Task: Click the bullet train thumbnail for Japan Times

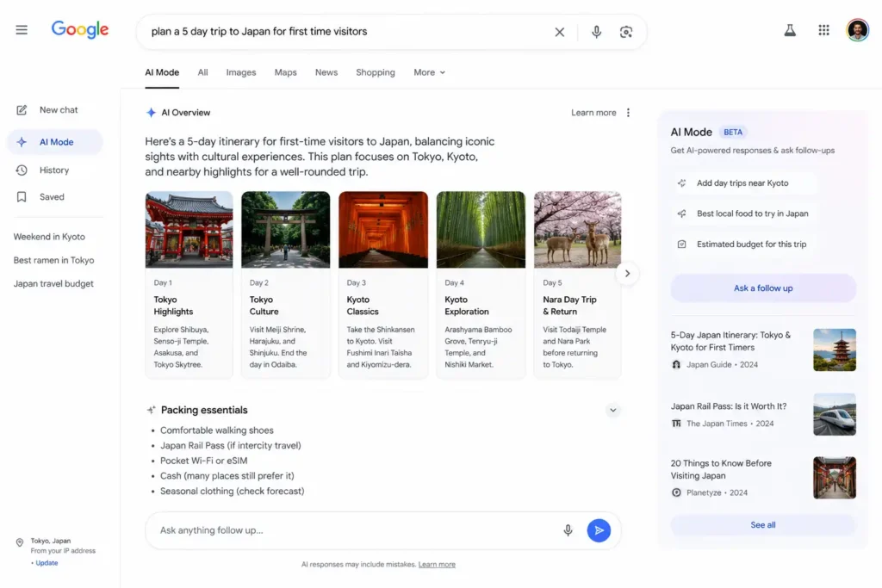Action: coord(834,414)
